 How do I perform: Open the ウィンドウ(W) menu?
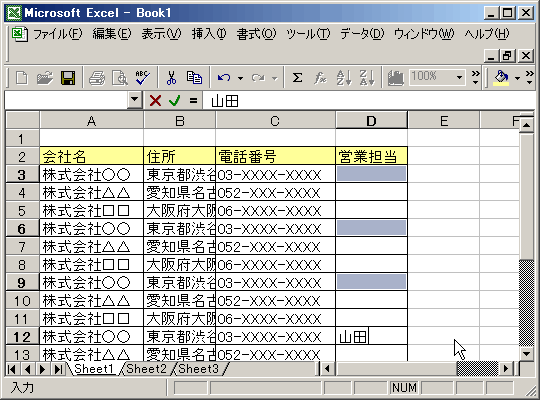(x=424, y=34)
